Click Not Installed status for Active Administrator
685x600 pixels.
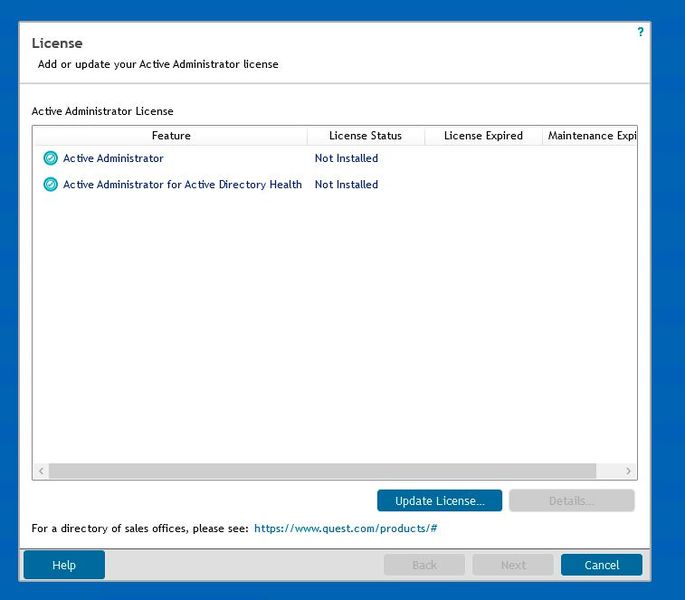point(346,158)
